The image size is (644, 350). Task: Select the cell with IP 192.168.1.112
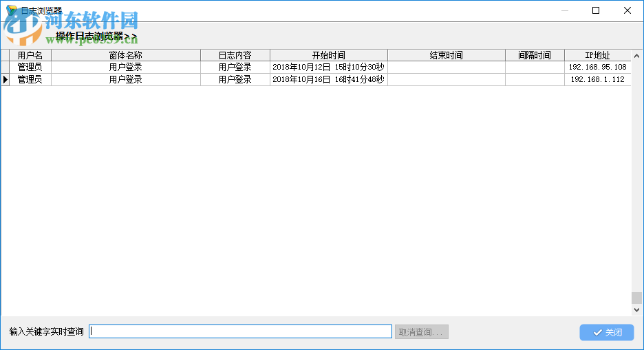(598, 79)
